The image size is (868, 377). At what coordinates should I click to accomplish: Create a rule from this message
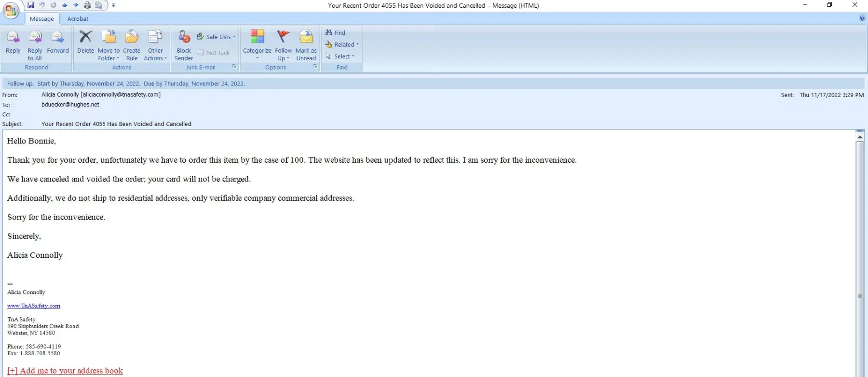coord(132,45)
